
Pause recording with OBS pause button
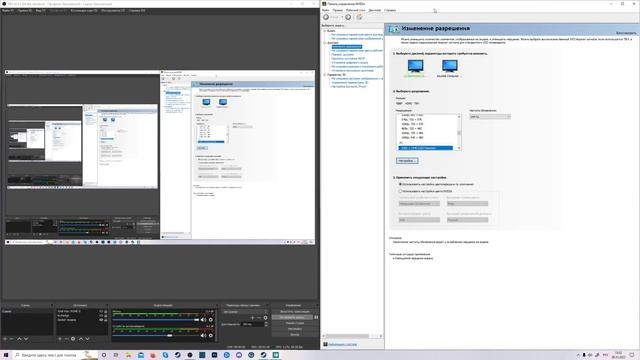(316, 317)
